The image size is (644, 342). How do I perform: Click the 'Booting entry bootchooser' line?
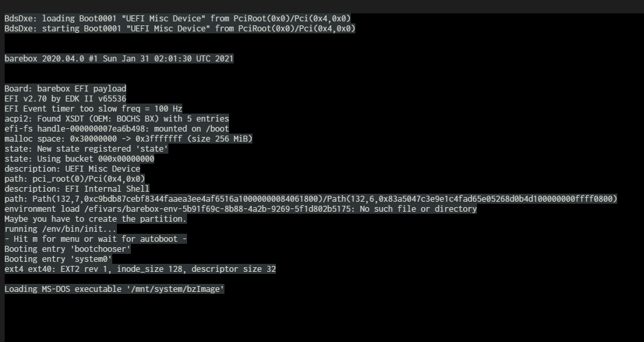tap(67, 249)
